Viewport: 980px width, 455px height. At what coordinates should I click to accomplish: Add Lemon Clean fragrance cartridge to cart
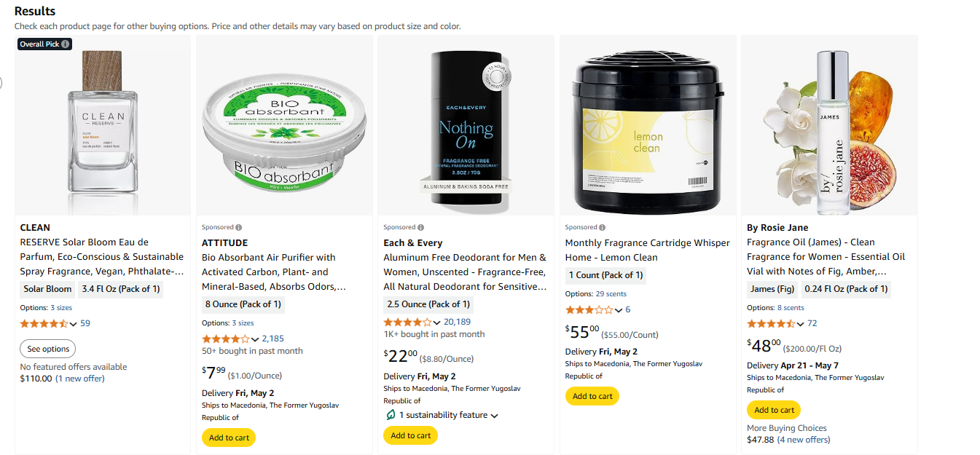[x=592, y=396]
